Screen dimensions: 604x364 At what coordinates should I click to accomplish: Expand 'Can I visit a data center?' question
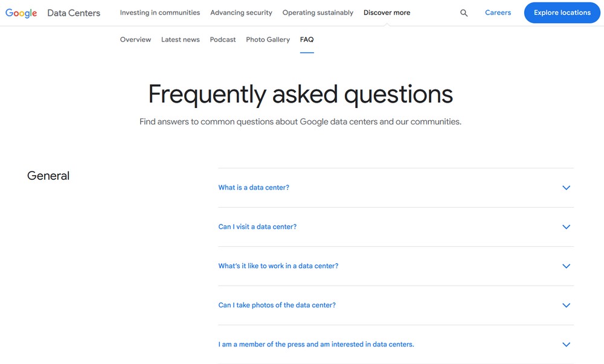click(396, 227)
